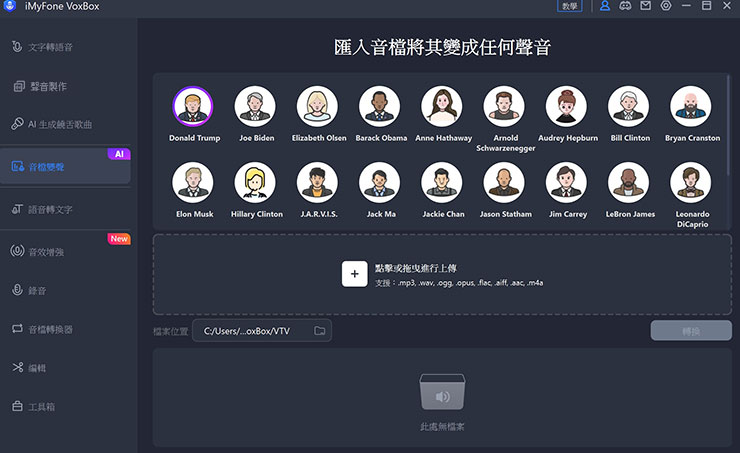The width and height of the screenshot is (740, 453).
Task: Open the 教學 tutorial button in title bar
Action: point(570,6)
